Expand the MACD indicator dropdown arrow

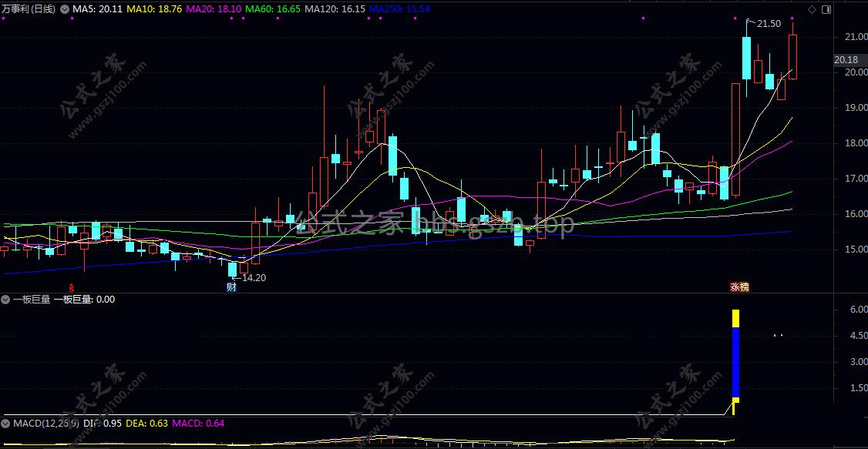pyautogui.click(x=6, y=424)
